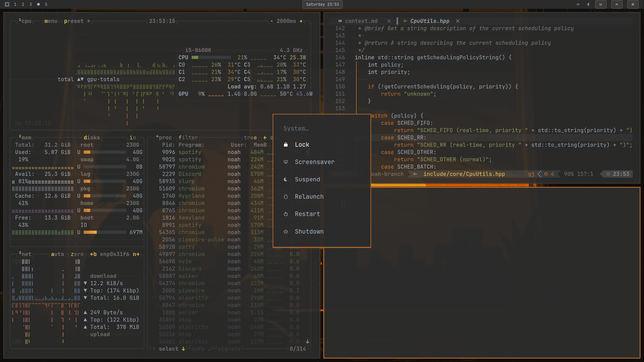Click the Bluetooth icon in top bar
Viewport: 644px width, 362px height.
point(588,4)
